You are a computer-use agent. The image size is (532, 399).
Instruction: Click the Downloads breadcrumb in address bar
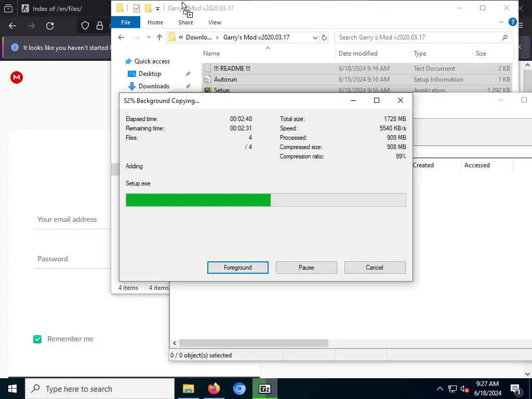click(199, 37)
